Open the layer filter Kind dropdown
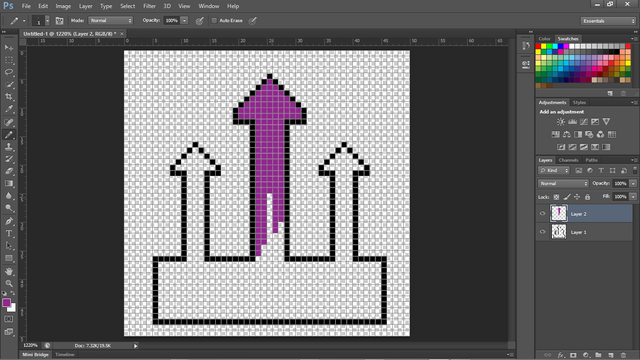Viewport: 640px width, 360px height. [554, 171]
